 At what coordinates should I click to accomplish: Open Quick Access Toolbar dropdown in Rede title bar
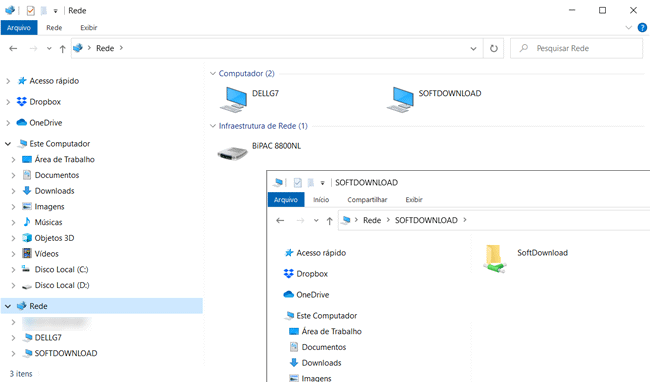coord(55,11)
